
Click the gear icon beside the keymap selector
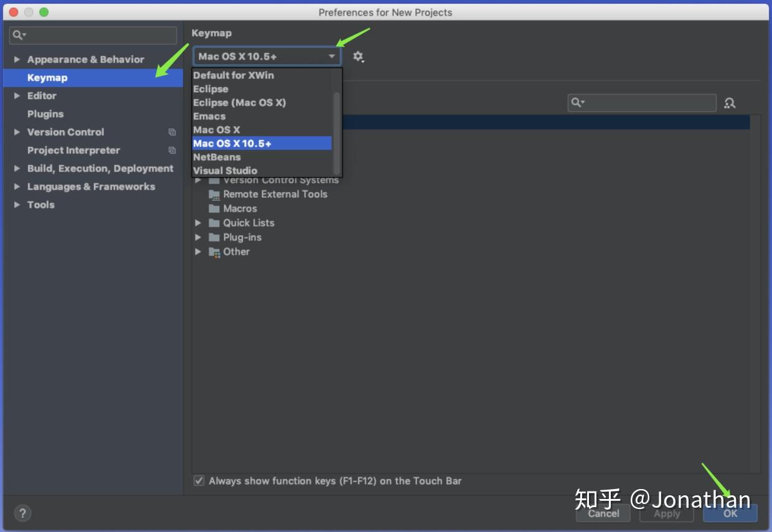tap(359, 56)
